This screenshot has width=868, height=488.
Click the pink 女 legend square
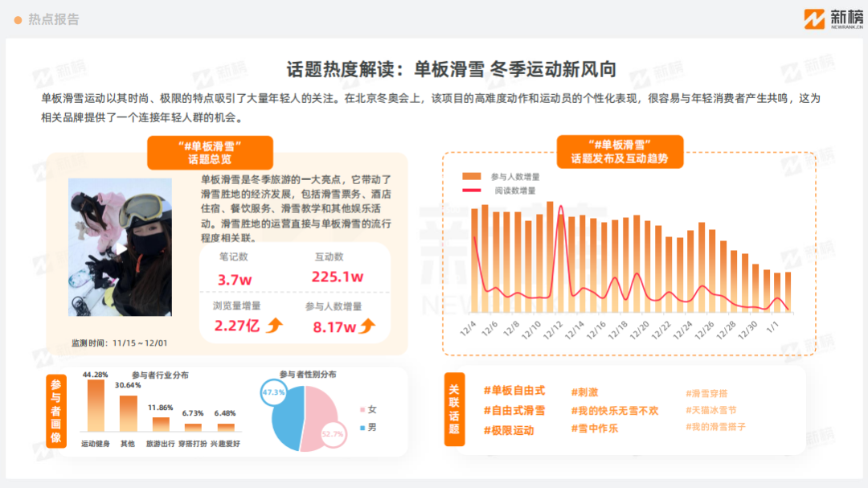361,409
